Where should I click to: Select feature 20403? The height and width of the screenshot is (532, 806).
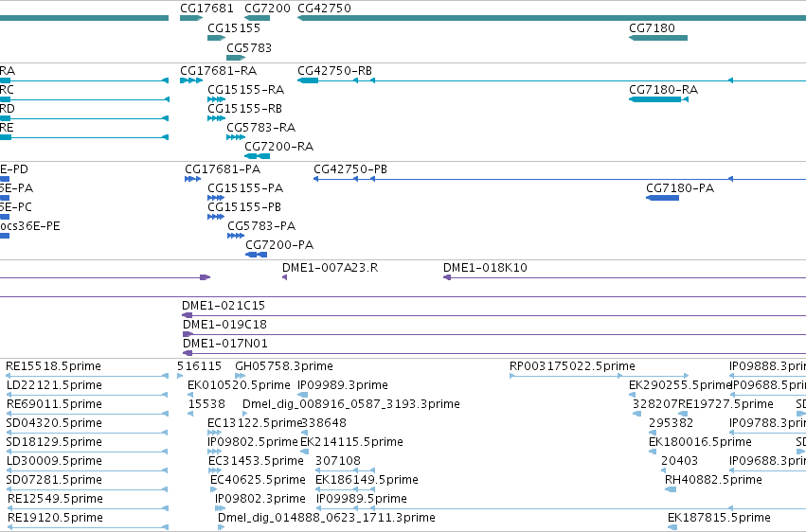pyautogui.click(x=679, y=461)
